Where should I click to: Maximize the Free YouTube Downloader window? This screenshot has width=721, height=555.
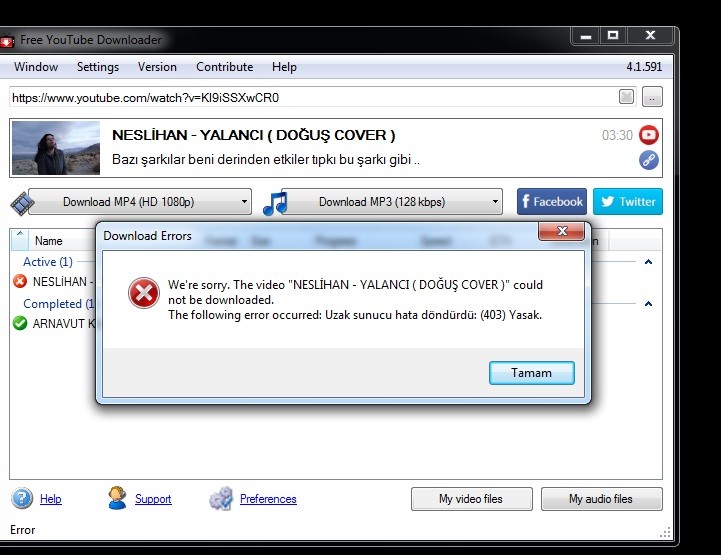click(613, 35)
